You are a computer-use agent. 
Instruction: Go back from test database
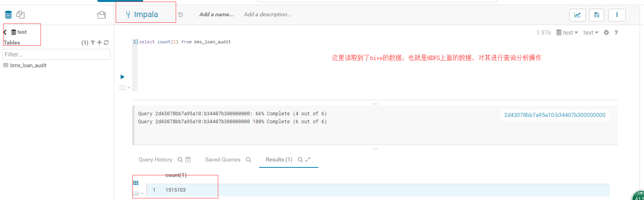point(5,32)
